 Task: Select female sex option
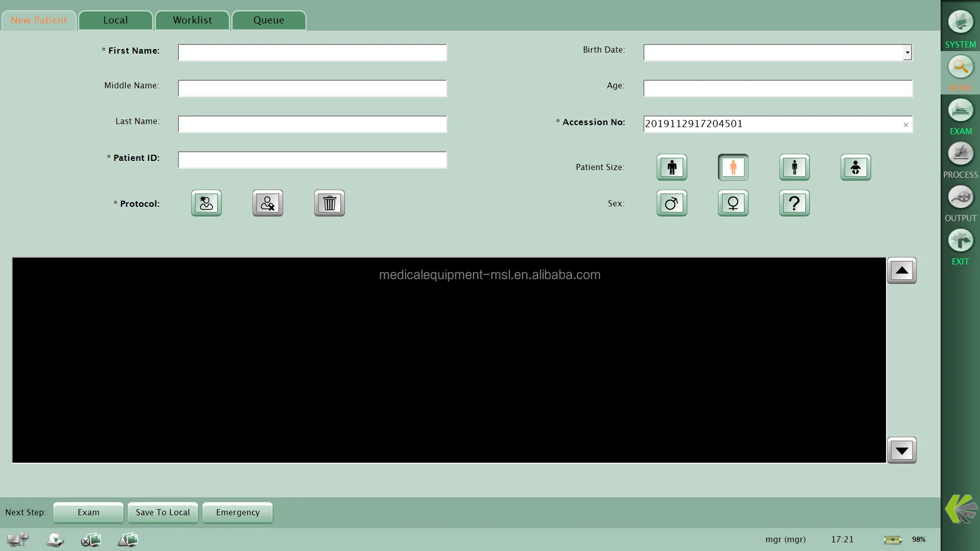point(733,203)
